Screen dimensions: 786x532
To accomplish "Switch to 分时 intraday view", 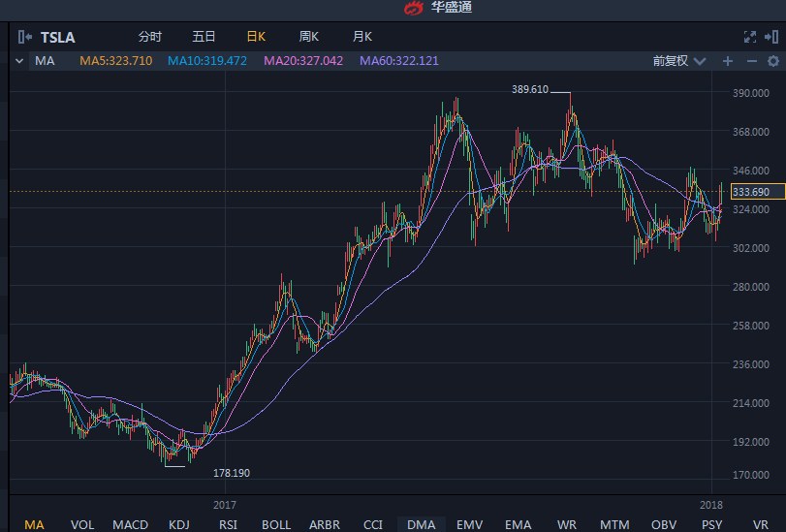I will click(x=150, y=37).
